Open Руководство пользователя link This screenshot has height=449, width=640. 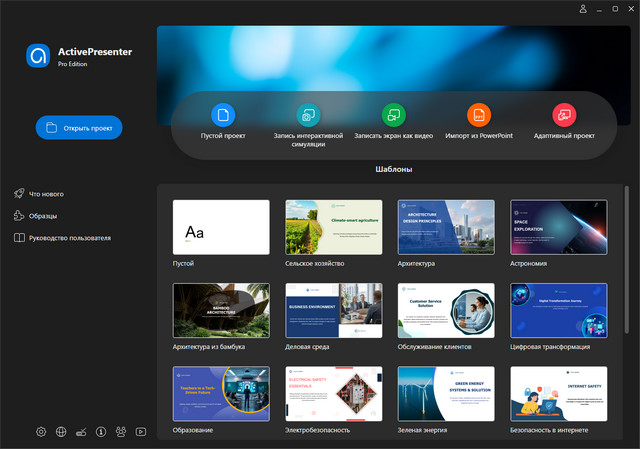pyautogui.click(x=69, y=238)
